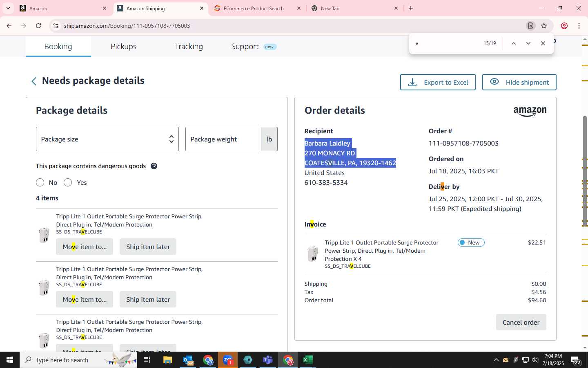Viewport: 588px width, 368px height.
Task: Click second item's Ship item later button
Action: pyautogui.click(x=148, y=299)
